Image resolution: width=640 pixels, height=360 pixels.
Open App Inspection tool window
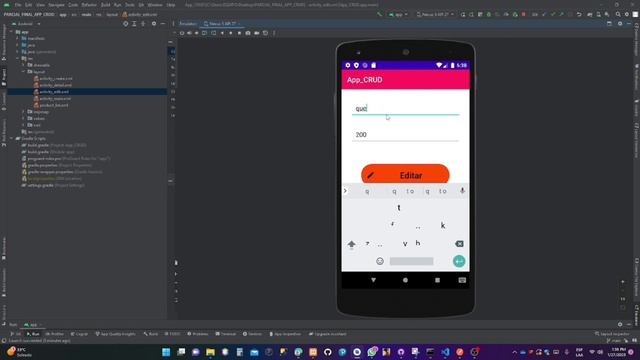click(285, 334)
